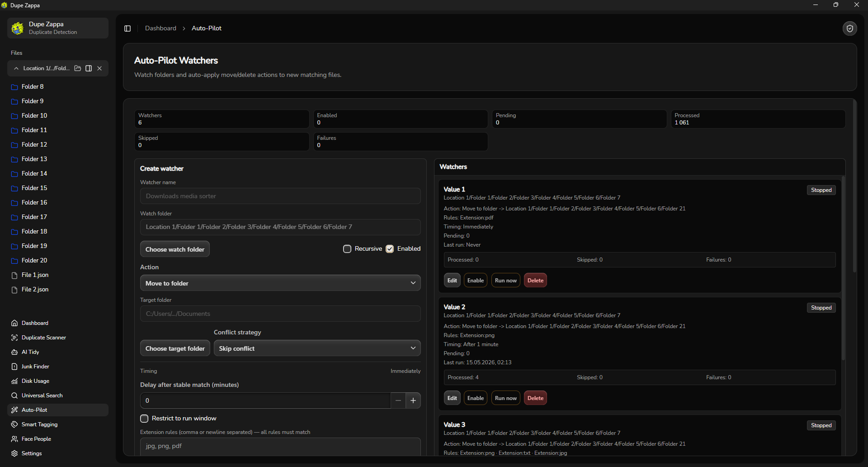Click the Auto-Pilot wand icon
Screen dimensions: 868x467
14,410
